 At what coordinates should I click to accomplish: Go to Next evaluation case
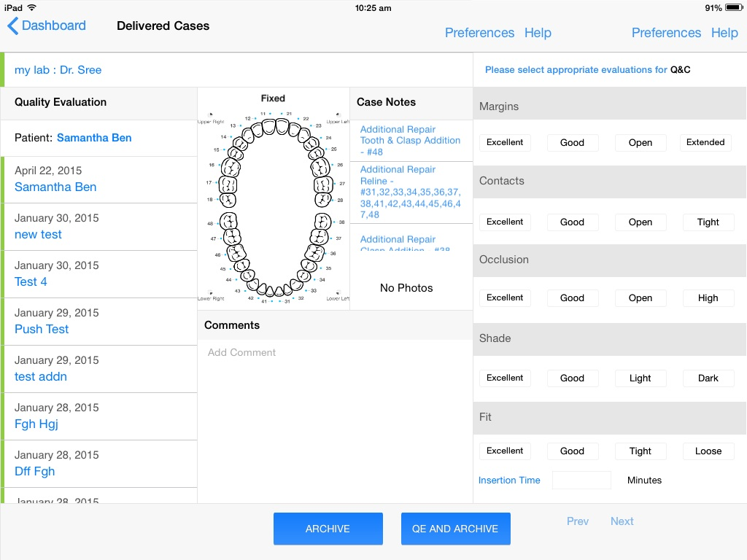[622, 521]
